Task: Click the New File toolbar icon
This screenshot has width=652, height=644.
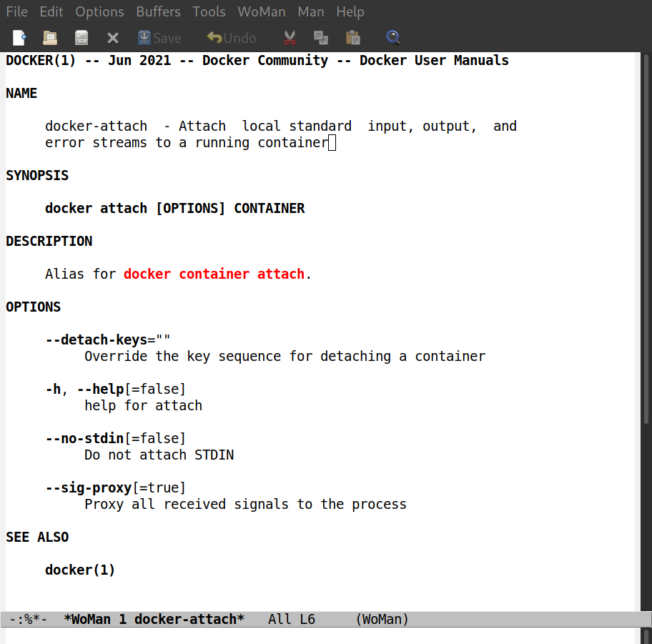Action: pyautogui.click(x=19, y=38)
